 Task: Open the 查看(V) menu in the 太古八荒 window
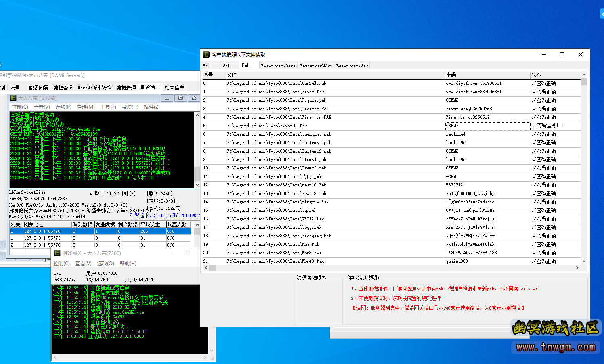click(x=42, y=107)
